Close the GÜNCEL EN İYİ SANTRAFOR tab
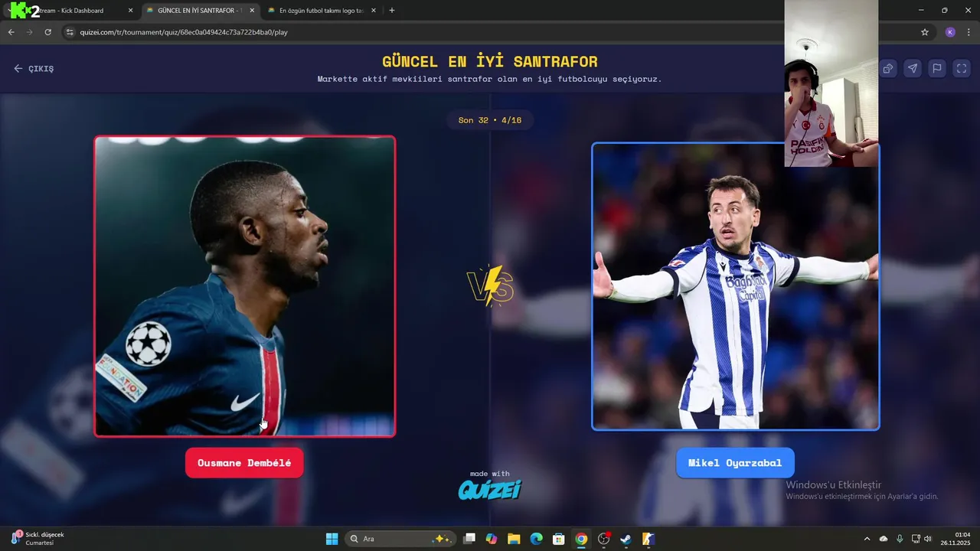 pyautogui.click(x=252, y=11)
